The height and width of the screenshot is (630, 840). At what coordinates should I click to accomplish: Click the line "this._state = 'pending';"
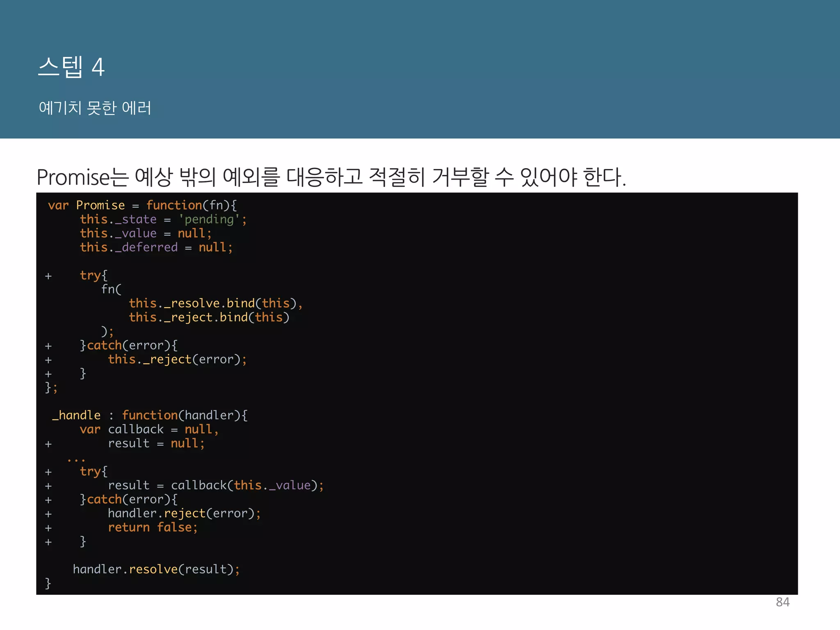click(163, 219)
